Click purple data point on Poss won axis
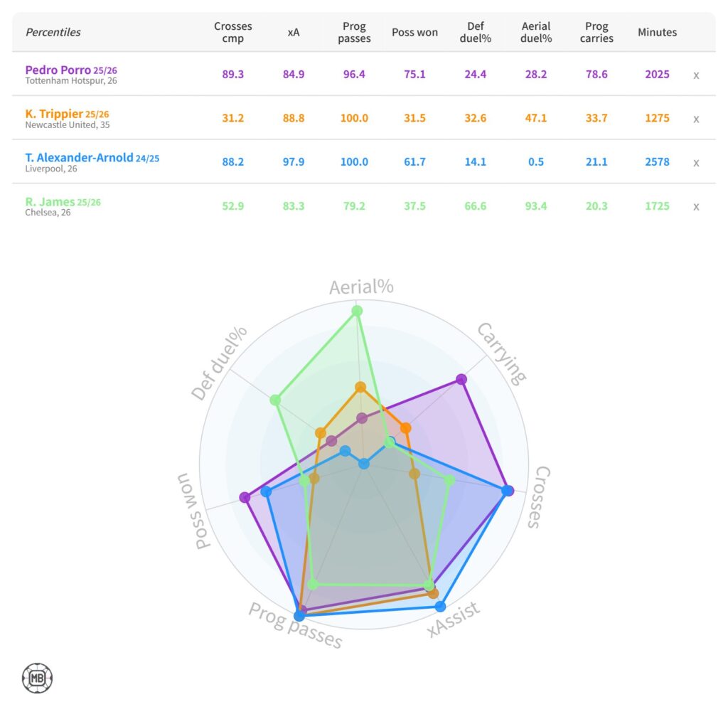 pyautogui.click(x=245, y=496)
